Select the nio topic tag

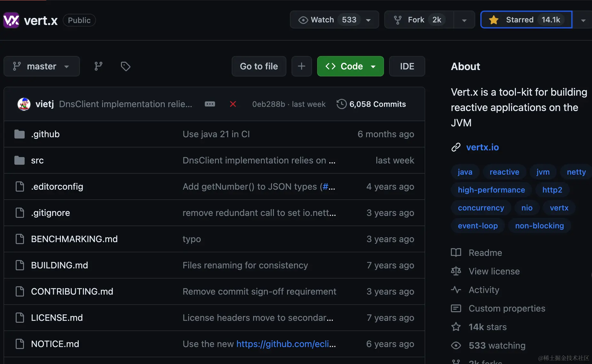click(x=527, y=208)
